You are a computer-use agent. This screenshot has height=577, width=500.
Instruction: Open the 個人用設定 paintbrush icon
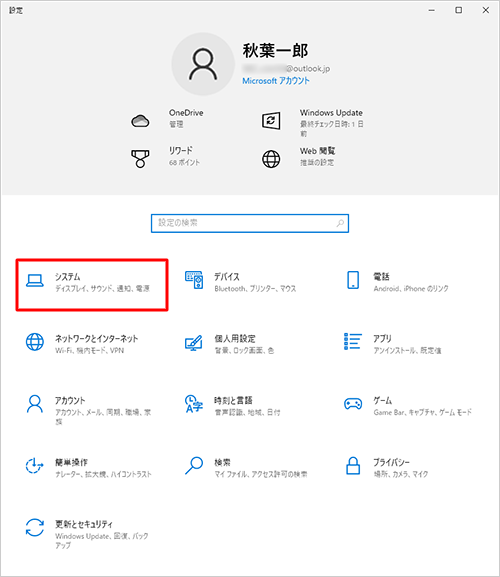(x=194, y=343)
